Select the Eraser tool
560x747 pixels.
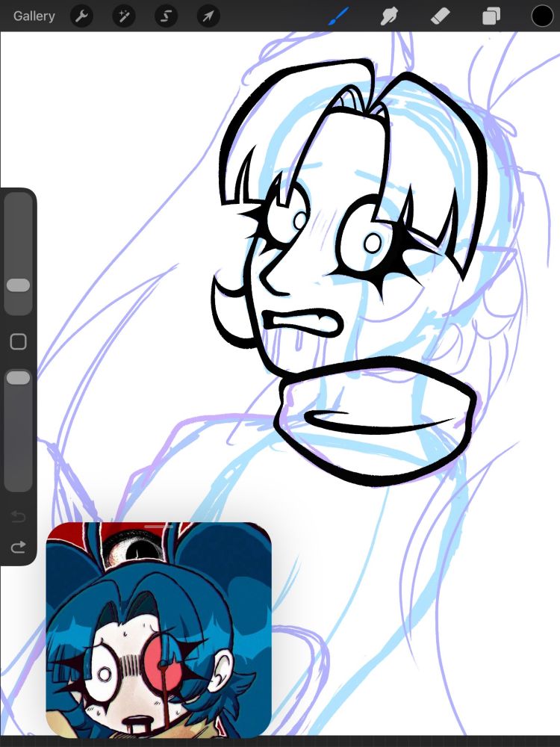coord(441,16)
